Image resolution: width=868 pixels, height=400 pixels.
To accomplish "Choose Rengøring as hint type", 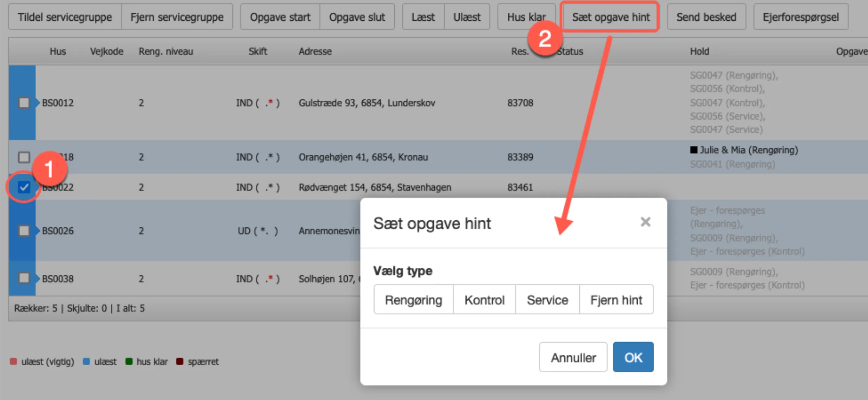I will [x=413, y=300].
